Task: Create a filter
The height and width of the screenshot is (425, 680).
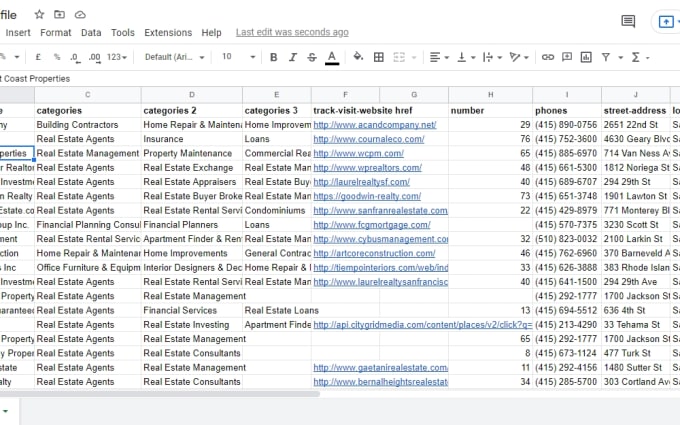Action: click(x=606, y=57)
